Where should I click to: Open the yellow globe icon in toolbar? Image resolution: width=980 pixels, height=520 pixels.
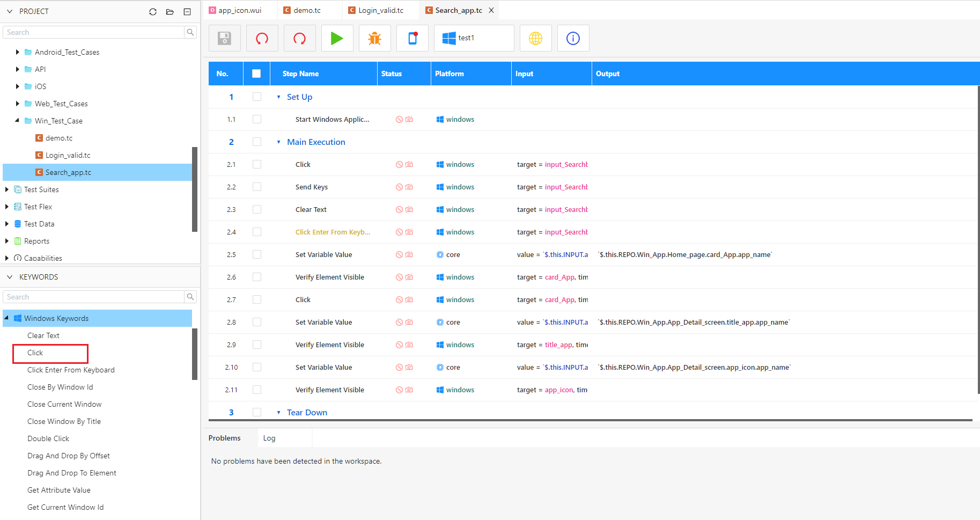pyautogui.click(x=535, y=38)
